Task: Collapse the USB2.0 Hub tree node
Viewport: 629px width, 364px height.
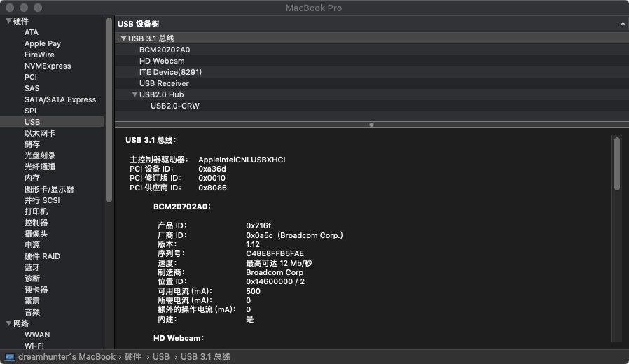Action: (x=134, y=94)
